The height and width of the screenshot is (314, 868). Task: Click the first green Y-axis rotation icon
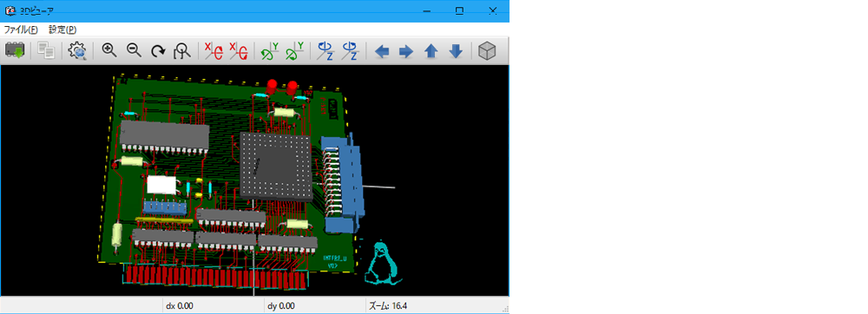tap(270, 51)
